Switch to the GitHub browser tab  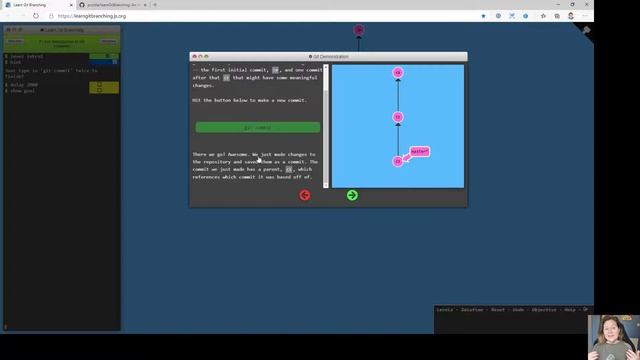click(x=113, y=5)
